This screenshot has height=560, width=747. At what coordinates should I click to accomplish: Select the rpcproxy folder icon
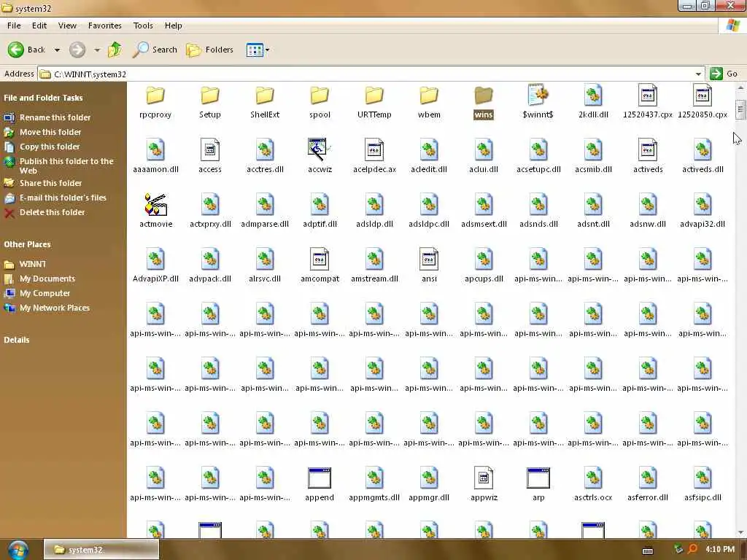click(x=155, y=96)
